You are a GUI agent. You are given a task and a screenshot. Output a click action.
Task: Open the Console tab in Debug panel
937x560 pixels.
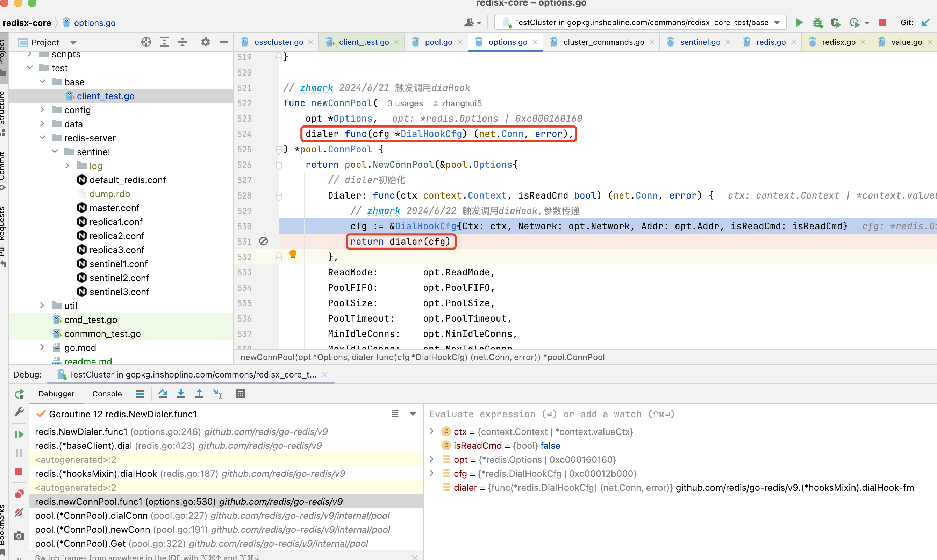tap(107, 394)
